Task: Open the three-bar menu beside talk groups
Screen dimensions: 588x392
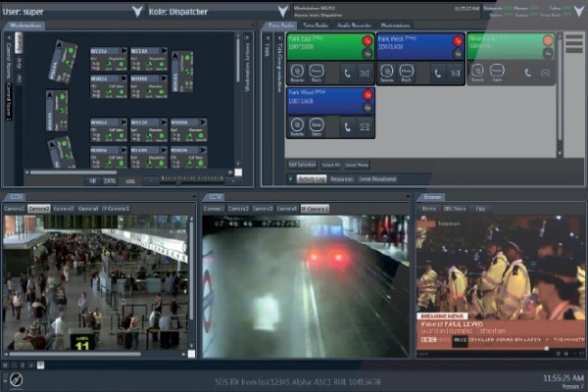Action: 573,43
